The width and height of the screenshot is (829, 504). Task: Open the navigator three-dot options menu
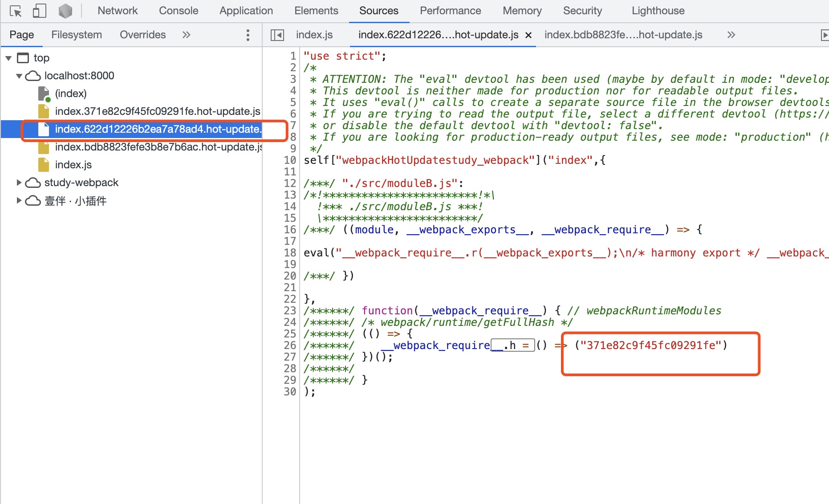248,35
